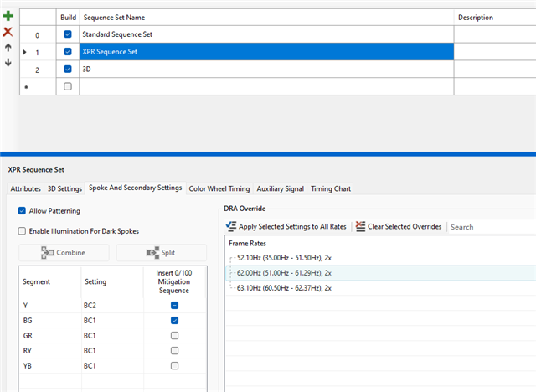Open the Color Wheel Timing tab
The image size is (536, 392).
(219, 188)
